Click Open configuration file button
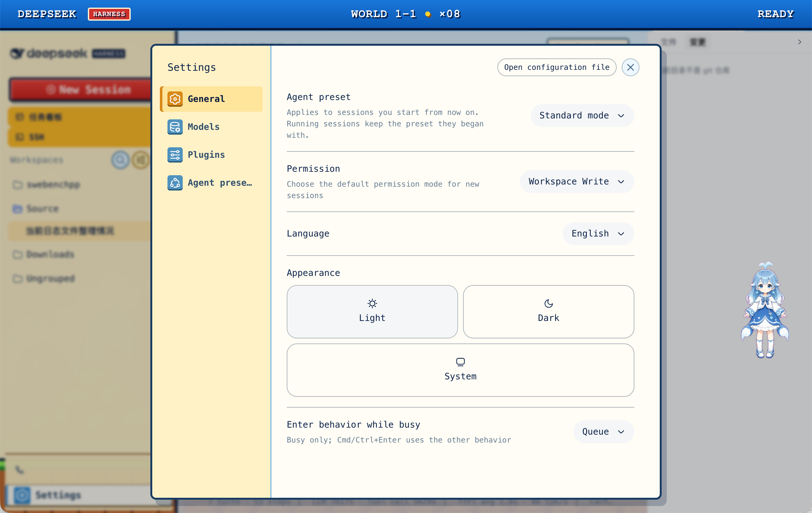Viewport: 812px width, 513px height. tap(557, 68)
